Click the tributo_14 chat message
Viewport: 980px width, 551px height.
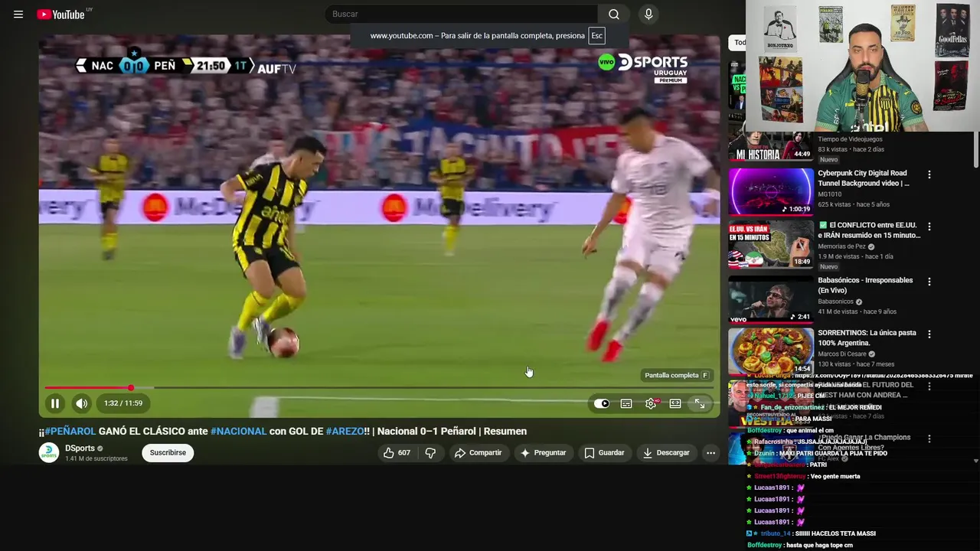click(x=811, y=533)
